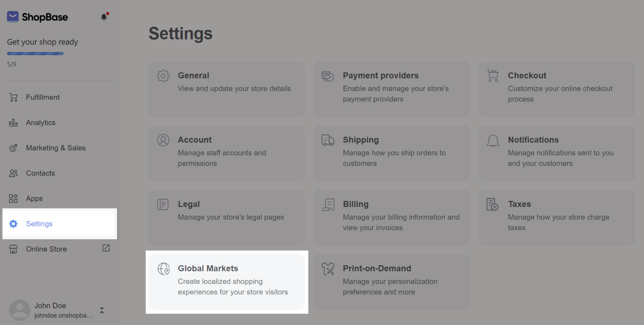Click the ShopBase logo
The image size is (644, 325).
[x=37, y=17]
